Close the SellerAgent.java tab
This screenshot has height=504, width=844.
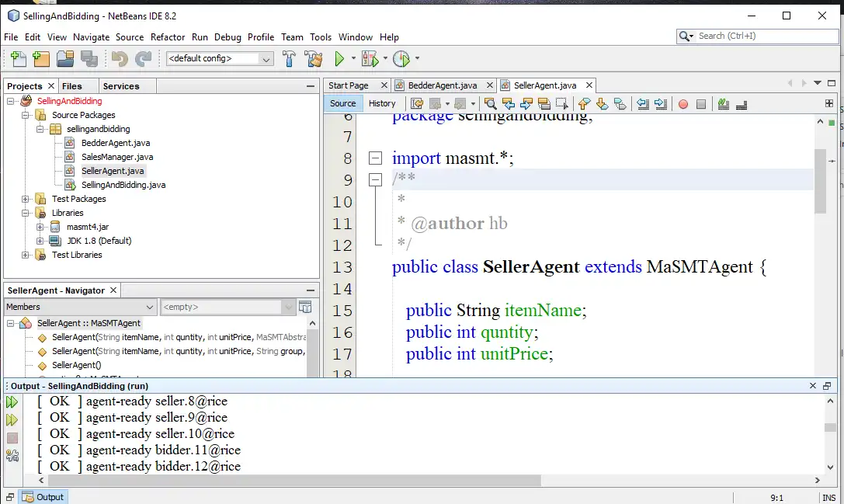click(589, 85)
